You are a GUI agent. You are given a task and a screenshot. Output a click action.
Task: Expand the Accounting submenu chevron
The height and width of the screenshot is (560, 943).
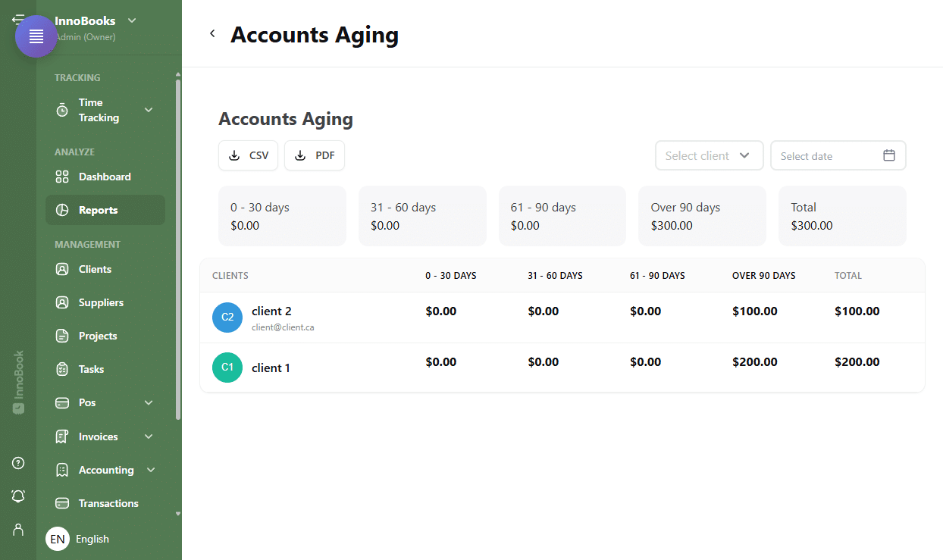click(151, 470)
